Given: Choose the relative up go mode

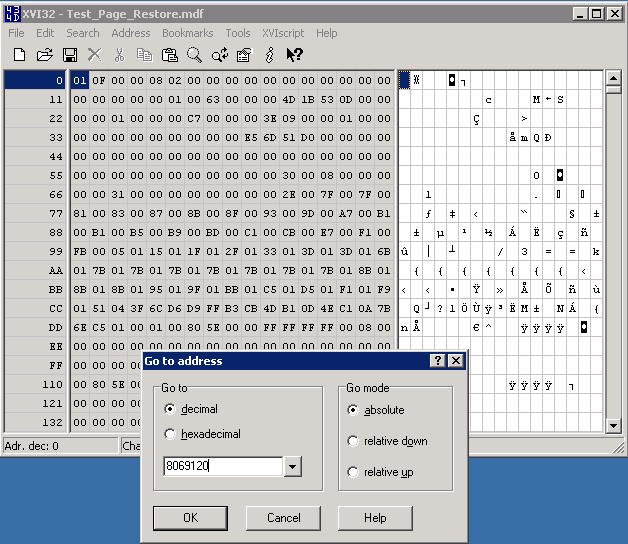Looking at the screenshot, I should click(x=353, y=472).
